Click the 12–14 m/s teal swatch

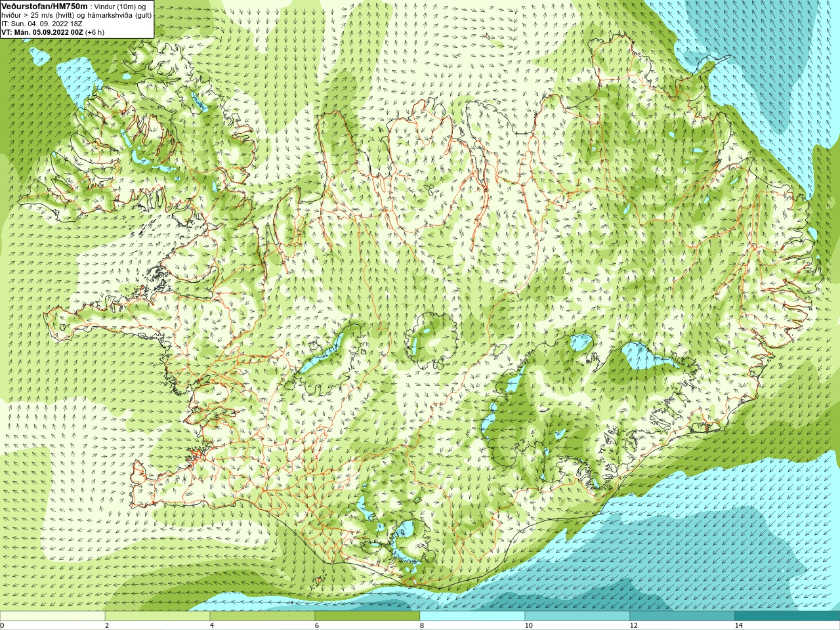pos(682,616)
